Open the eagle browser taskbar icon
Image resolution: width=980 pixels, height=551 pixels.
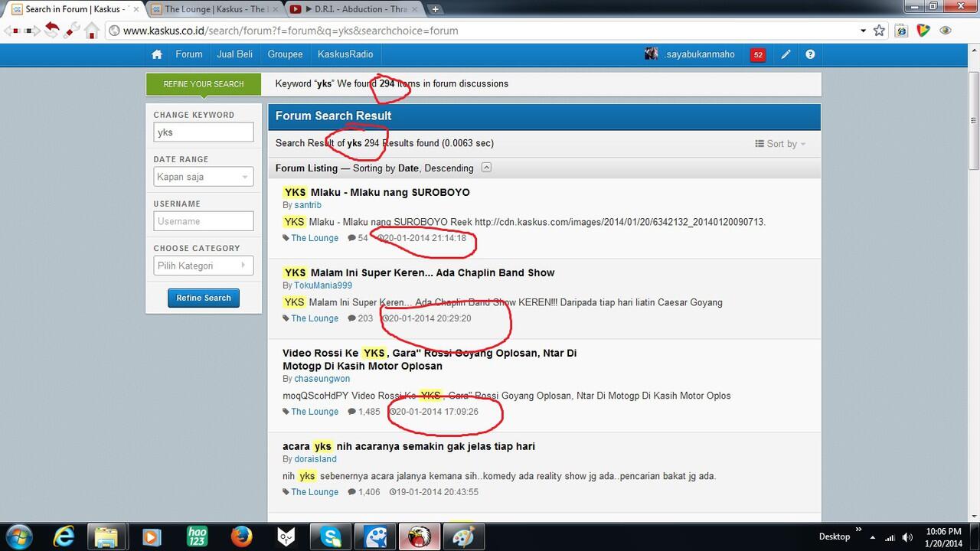pyautogui.click(x=420, y=536)
